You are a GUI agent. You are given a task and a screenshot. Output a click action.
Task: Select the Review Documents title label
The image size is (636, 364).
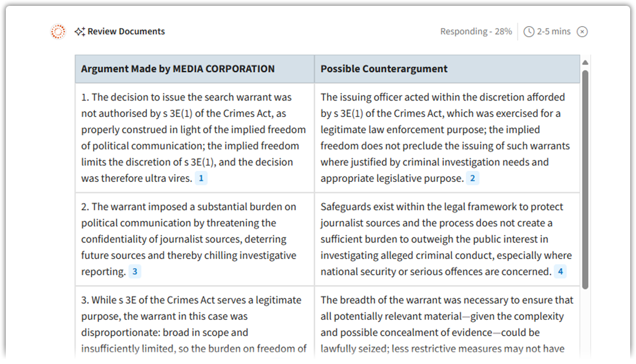(x=126, y=31)
